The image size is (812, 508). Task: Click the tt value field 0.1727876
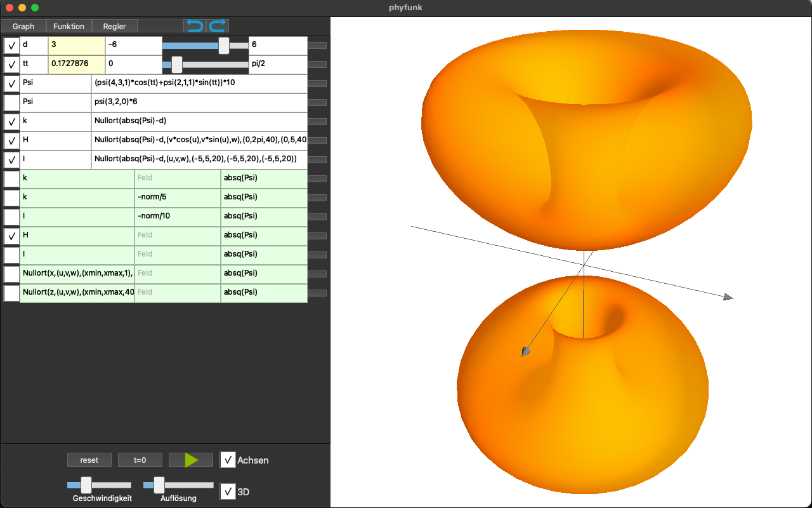click(x=77, y=65)
